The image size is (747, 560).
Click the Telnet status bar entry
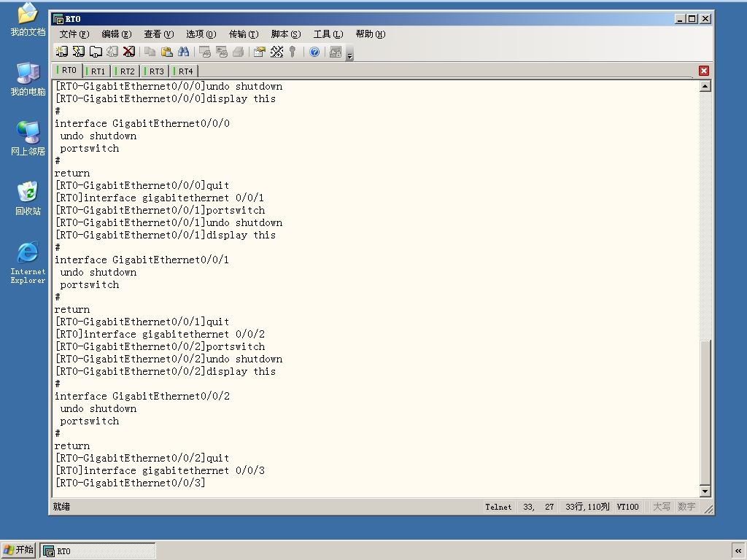[x=498, y=507]
